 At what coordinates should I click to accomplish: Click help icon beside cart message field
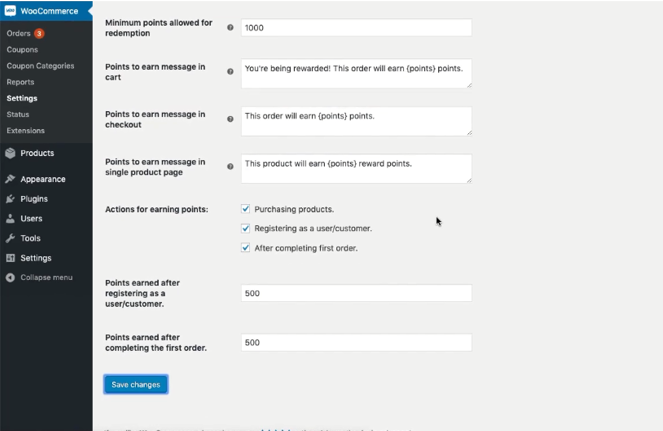[x=230, y=72]
